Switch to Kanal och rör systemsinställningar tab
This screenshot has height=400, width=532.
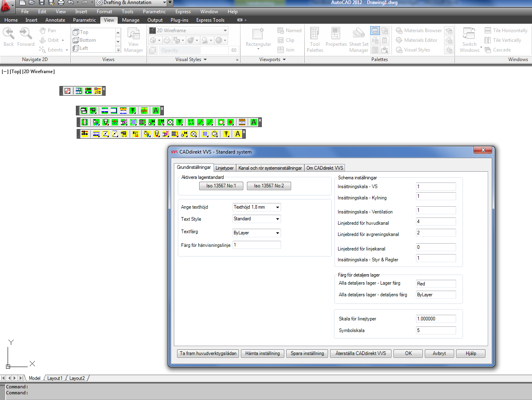pyautogui.click(x=270, y=168)
